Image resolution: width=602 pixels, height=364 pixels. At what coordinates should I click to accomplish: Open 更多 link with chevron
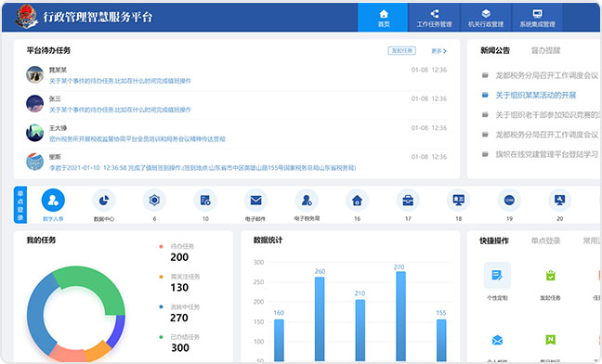click(438, 51)
